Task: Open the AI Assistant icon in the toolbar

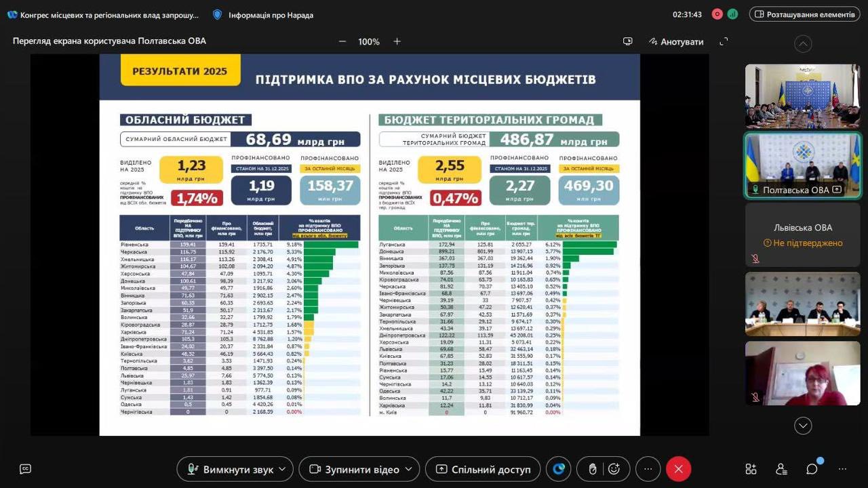Action: 559,469
